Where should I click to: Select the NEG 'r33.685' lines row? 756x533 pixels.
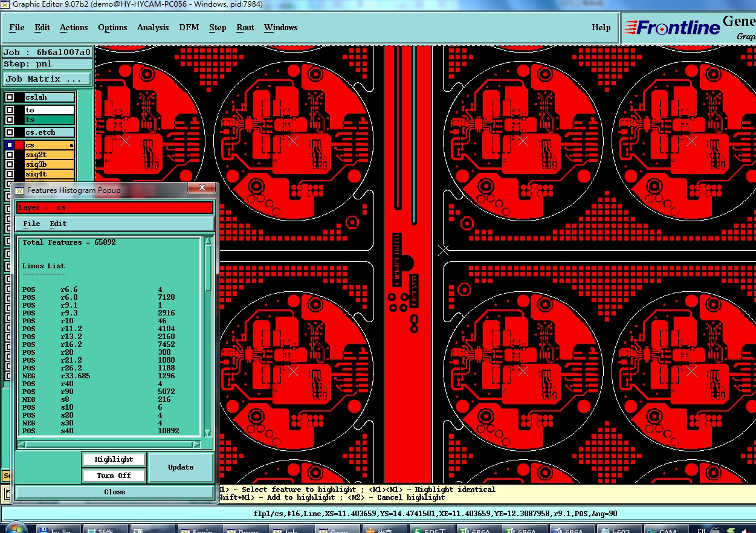[100, 376]
